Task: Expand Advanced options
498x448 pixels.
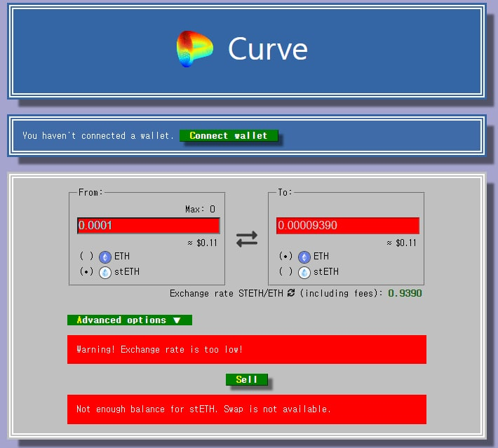Action: [130, 320]
